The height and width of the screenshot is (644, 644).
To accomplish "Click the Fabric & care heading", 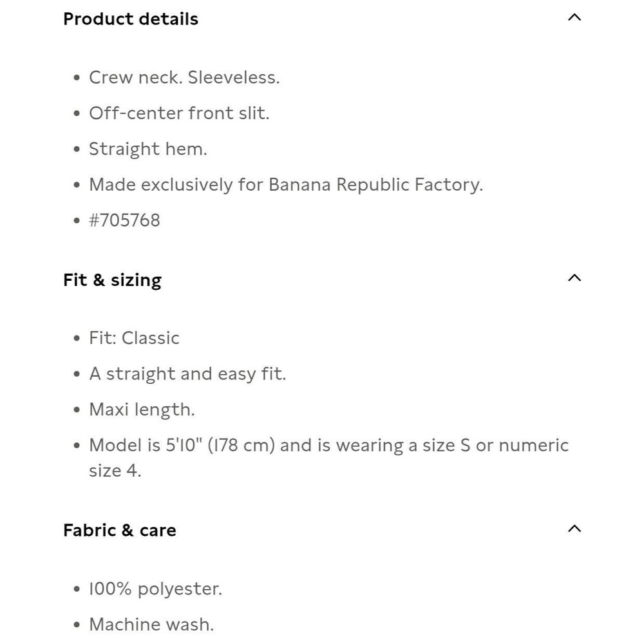I will 119,531.
